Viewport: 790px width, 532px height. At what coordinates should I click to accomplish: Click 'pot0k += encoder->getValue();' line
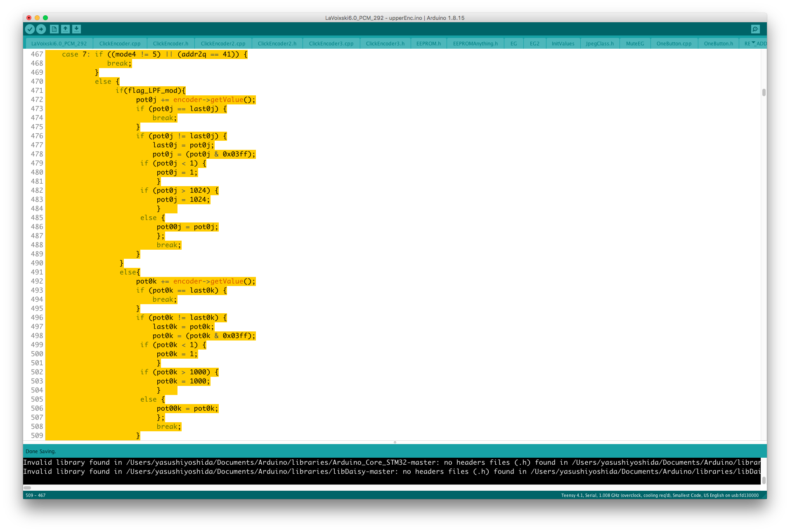tap(196, 281)
